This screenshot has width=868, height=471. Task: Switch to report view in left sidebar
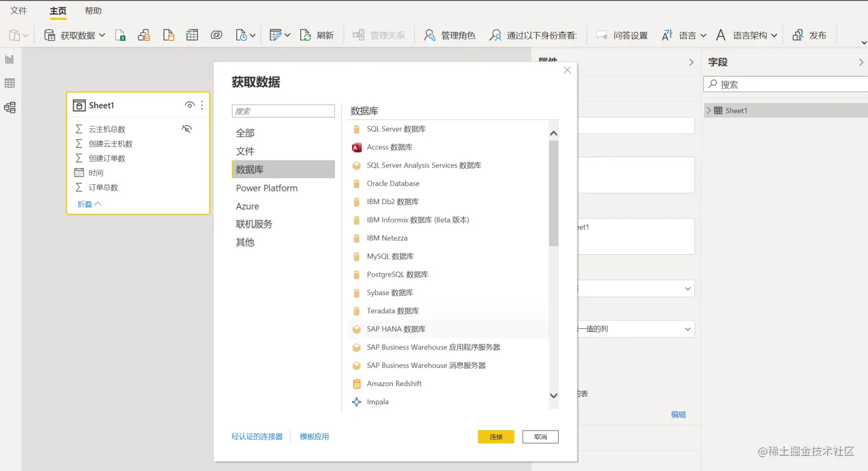10,59
